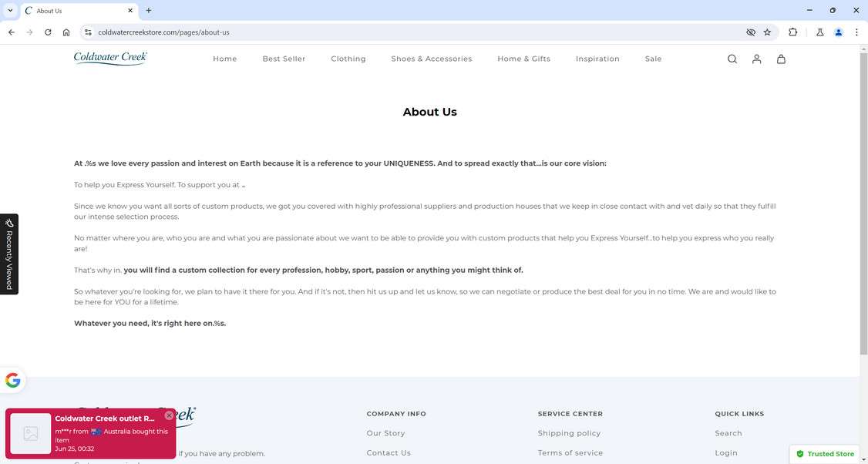Open the Chrome profile avatar
The height and width of the screenshot is (464, 868).
838,32
